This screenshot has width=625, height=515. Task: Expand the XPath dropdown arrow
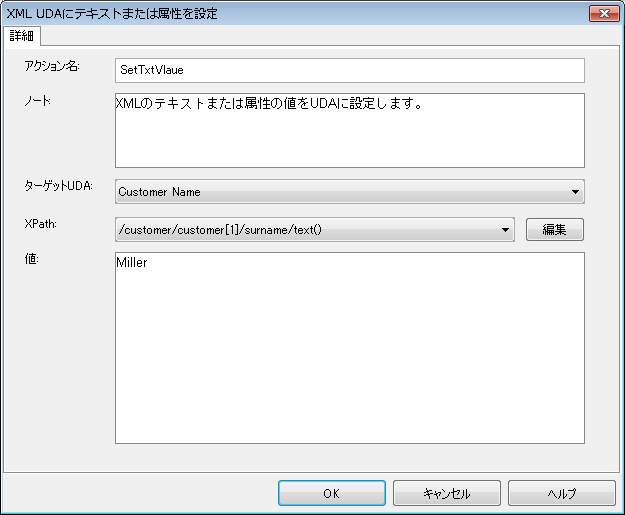[505, 230]
